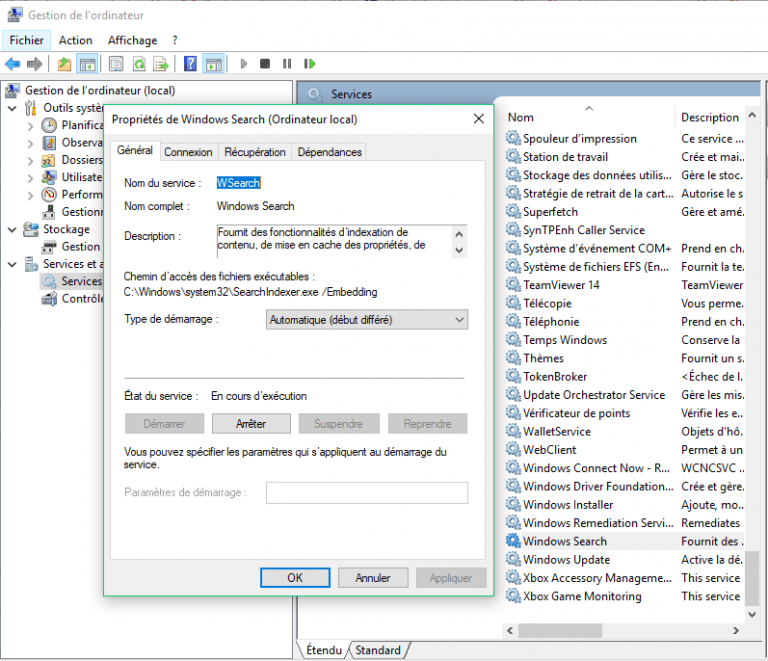Click the Back arrow toolbar icon
The width and height of the screenshot is (768, 661).
[x=12, y=64]
